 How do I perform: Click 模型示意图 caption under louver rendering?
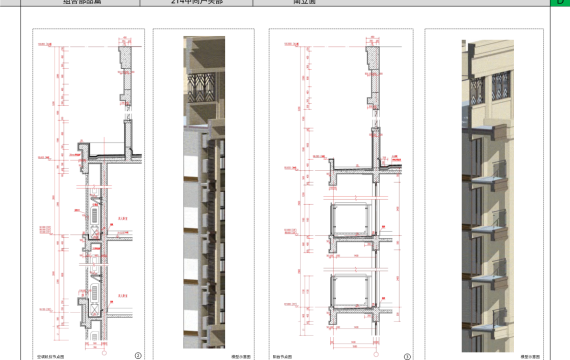click(x=241, y=357)
